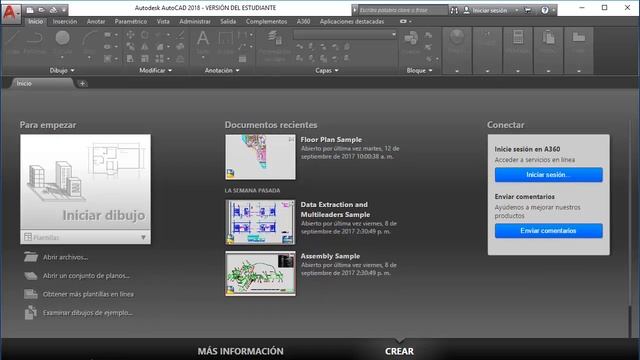Viewport: 640px width, 360px height.
Task: Open Data Extraction and Multileaders Sample thumbnail
Action: click(x=260, y=222)
